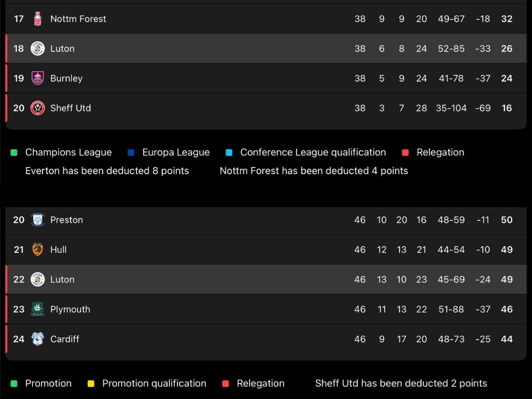Viewport: 532px width, 399px height.
Task: Click Sheff Utd's 35-104 goals score
Action: (x=451, y=108)
